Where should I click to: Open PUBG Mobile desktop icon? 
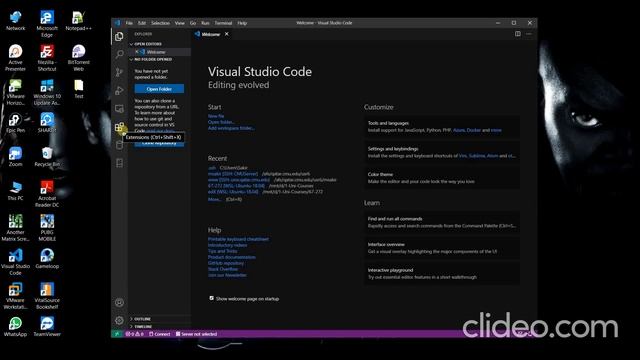coord(47,228)
